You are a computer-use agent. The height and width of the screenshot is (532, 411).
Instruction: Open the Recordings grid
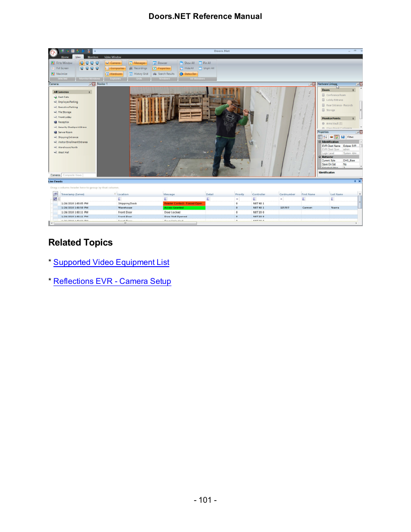coord(138,68)
